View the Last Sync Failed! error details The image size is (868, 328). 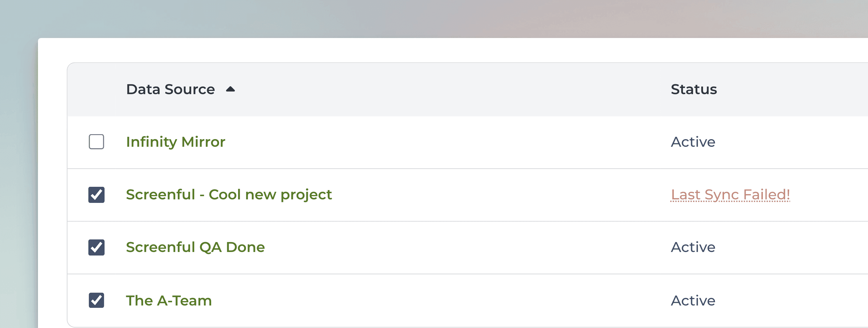(x=730, y=194)
